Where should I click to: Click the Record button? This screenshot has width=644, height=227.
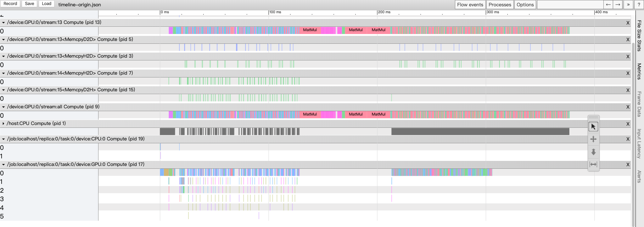click(10, 4)
